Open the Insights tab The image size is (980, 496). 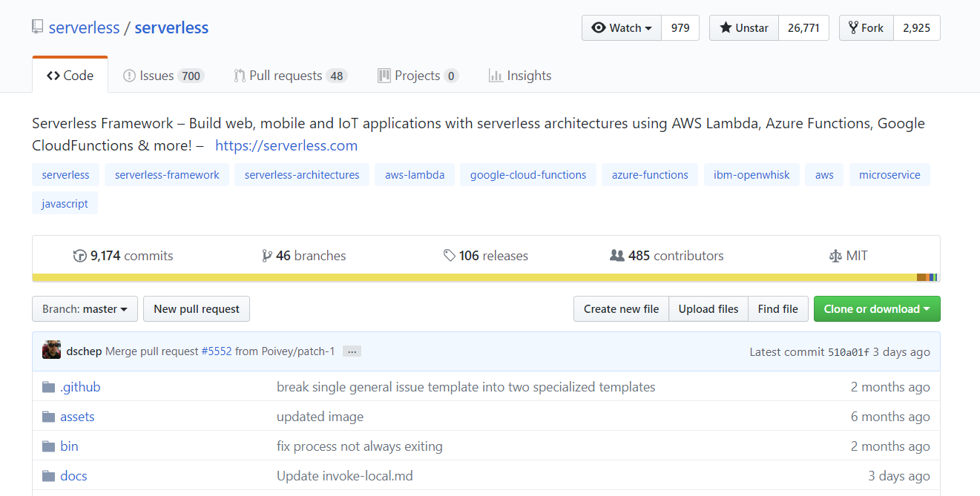520,76
